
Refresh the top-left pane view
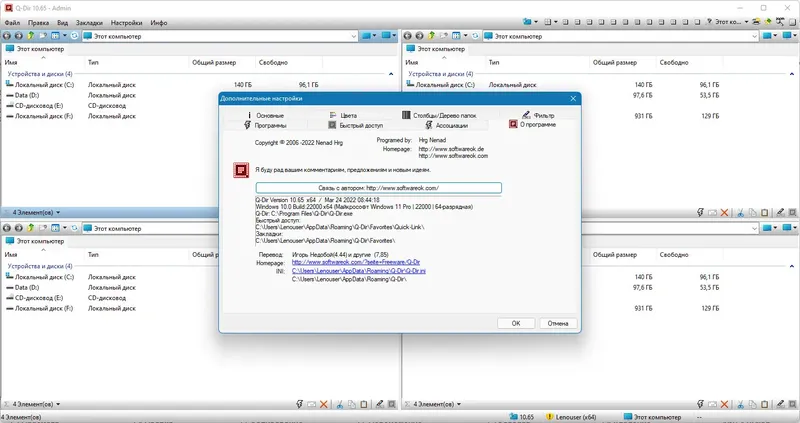click(x=74, y=36)
